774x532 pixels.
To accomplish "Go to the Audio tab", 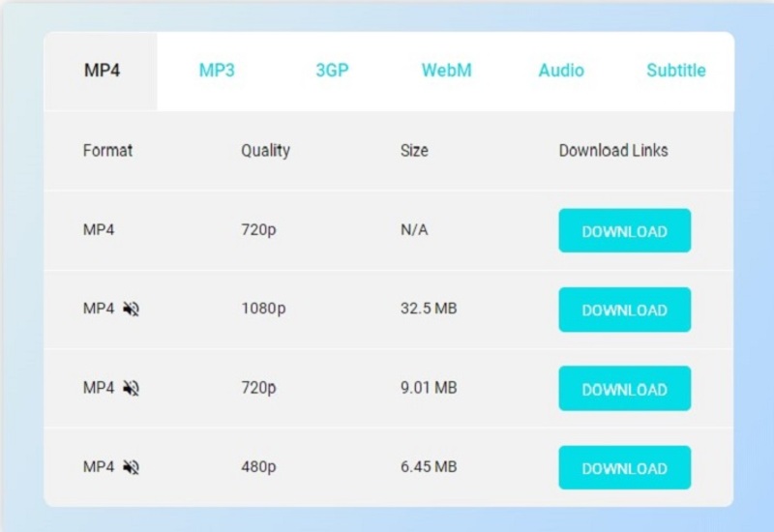I will click(561, 71).
